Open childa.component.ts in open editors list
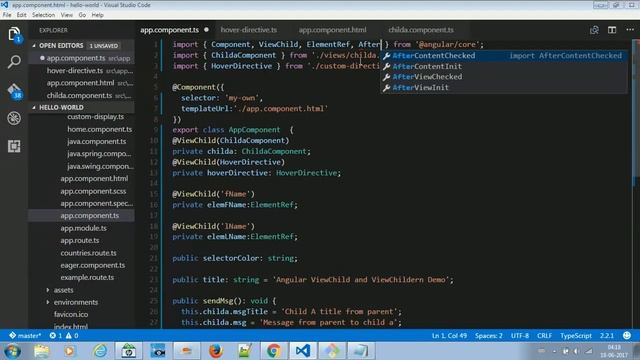This screenshot has height=360, width=640. click(x=81, y=96)
